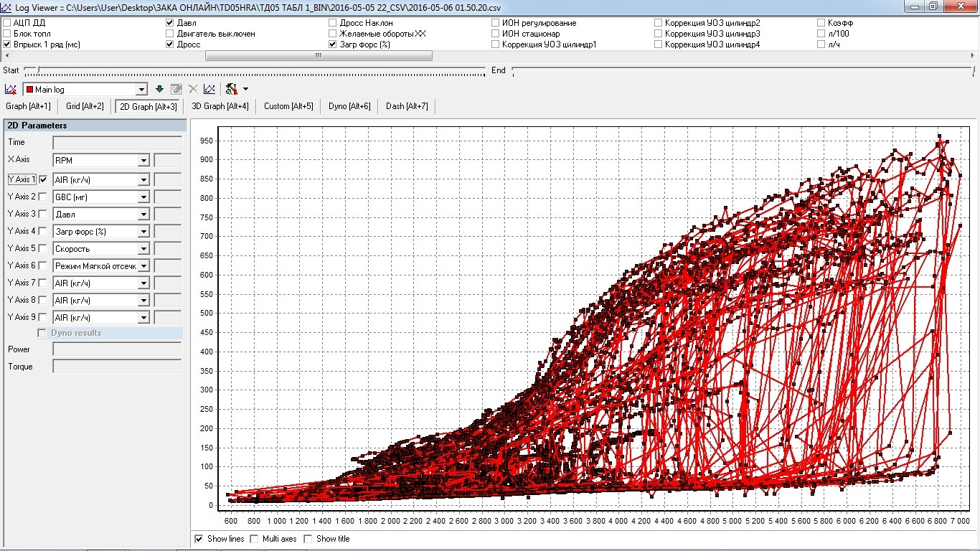Check the Коэфф channel checkbox
Screen dimensions: 980x551
(x=821, y=23)
